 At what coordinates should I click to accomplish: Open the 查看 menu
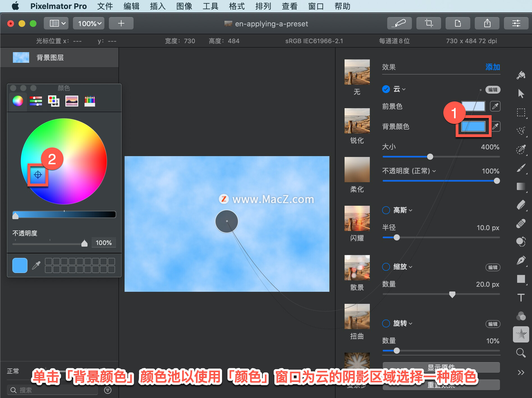(x=290, y=6)
